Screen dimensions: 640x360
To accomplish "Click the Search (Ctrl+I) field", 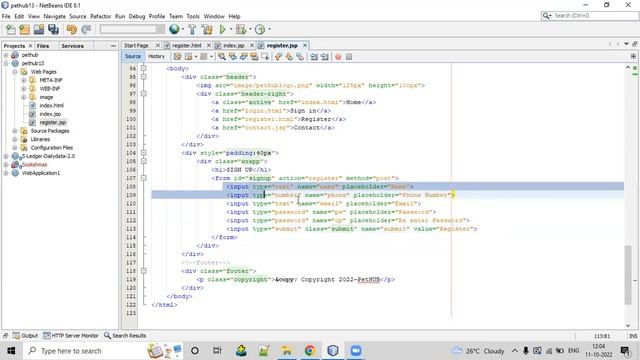I will [x=589, y=16].
